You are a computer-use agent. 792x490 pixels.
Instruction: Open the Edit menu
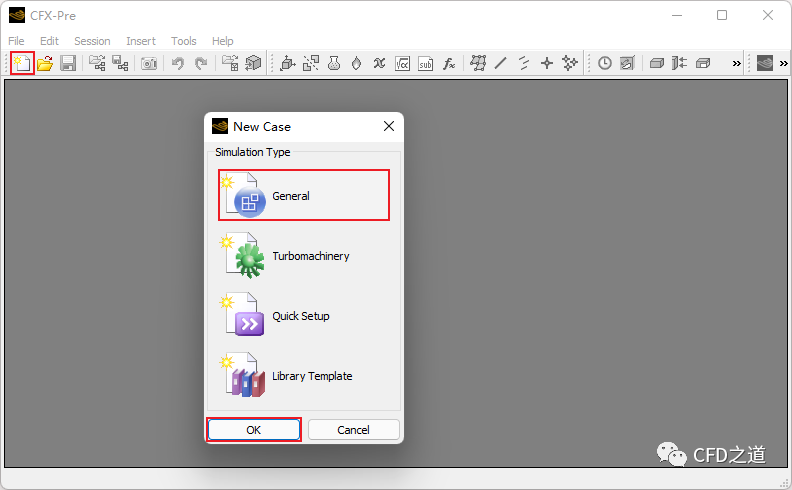(x=49, y=41)
